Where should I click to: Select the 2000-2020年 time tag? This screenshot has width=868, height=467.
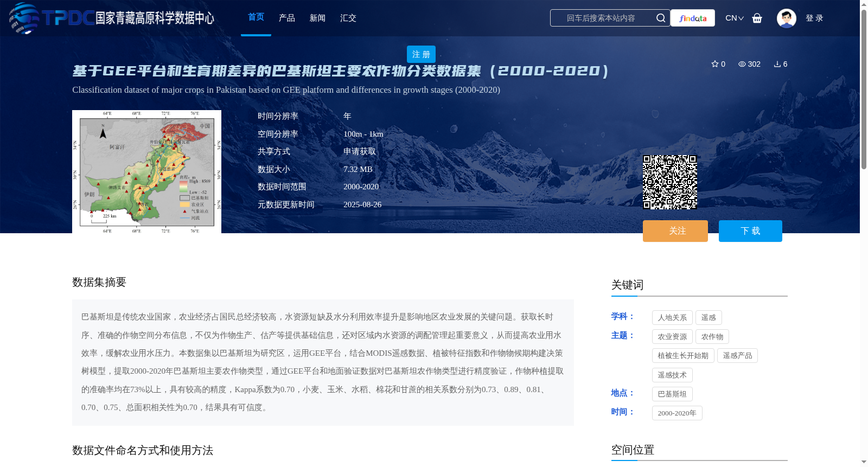point(677,413)
